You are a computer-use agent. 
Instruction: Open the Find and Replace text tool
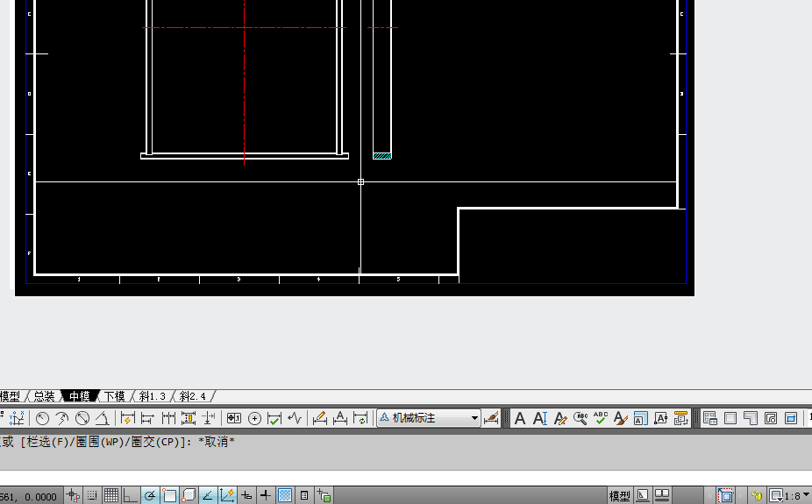(x=581, y=419)
